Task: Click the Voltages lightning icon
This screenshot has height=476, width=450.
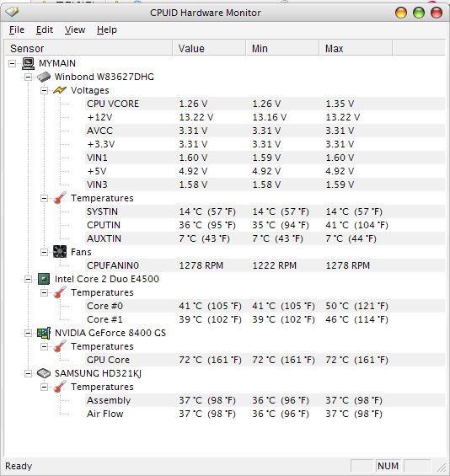Action: 60,90
